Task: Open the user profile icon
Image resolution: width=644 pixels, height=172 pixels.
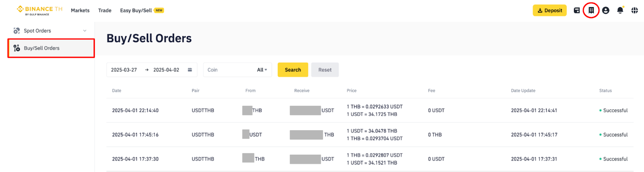Action: (x=606, y=10)
